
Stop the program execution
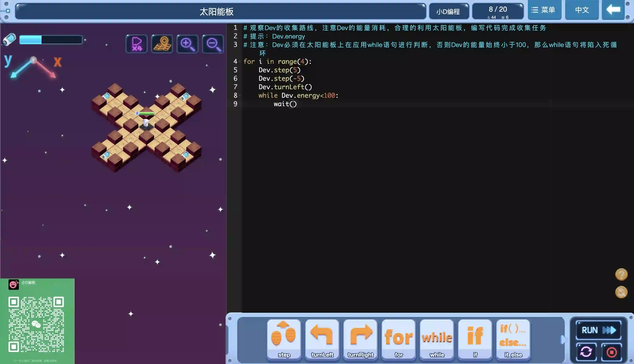click(612, 352)
